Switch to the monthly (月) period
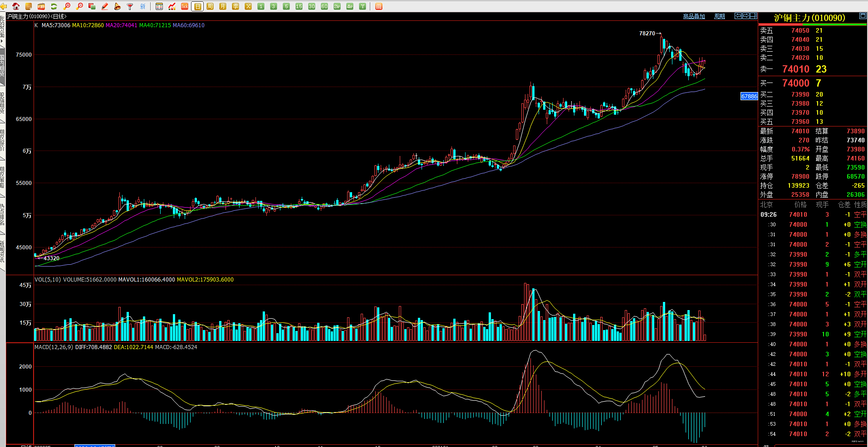Screen dimensions: 868x447 coord(223,6)
